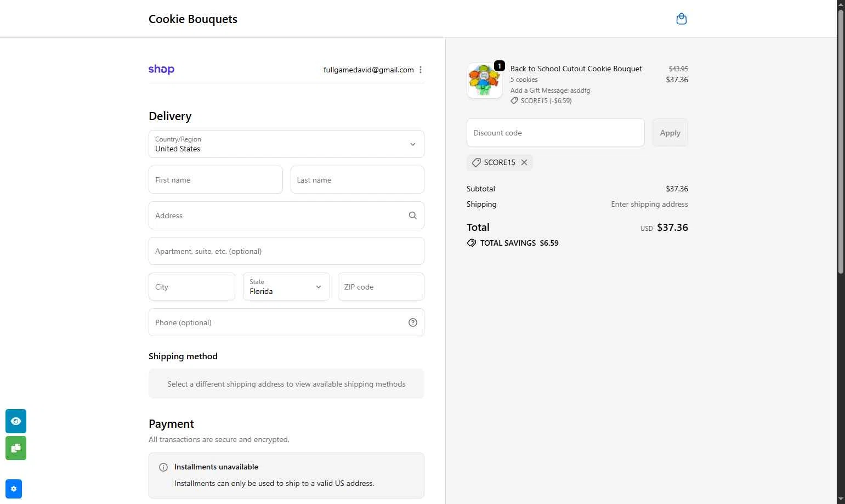Click the struck-through $43.95 price

pyautogui.click(x=678, y=69)
